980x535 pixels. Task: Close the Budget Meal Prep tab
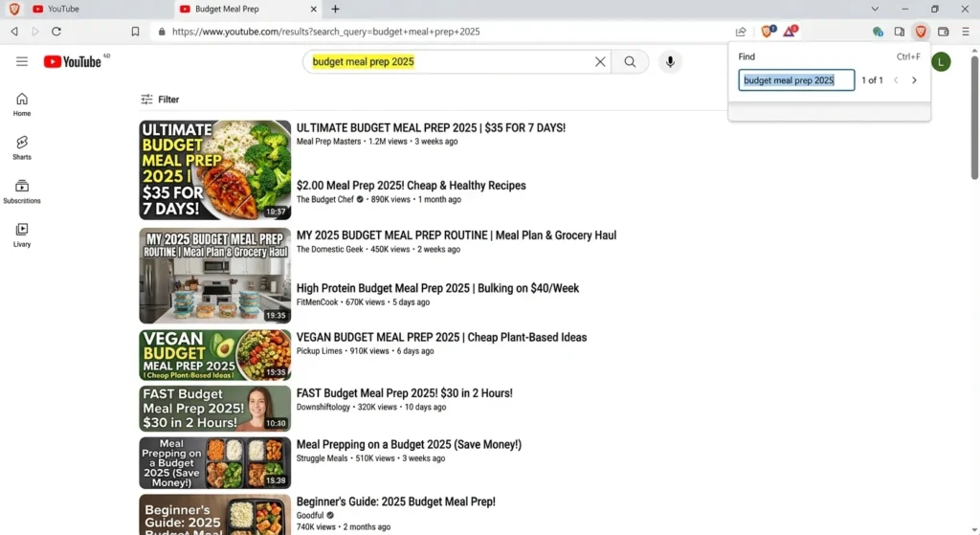click(x=314, y=9)
